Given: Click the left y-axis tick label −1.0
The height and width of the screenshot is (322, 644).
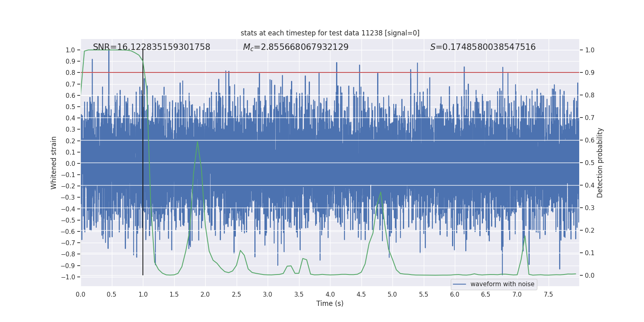Looking at the screenshot, I should click(x=68, y=277).
